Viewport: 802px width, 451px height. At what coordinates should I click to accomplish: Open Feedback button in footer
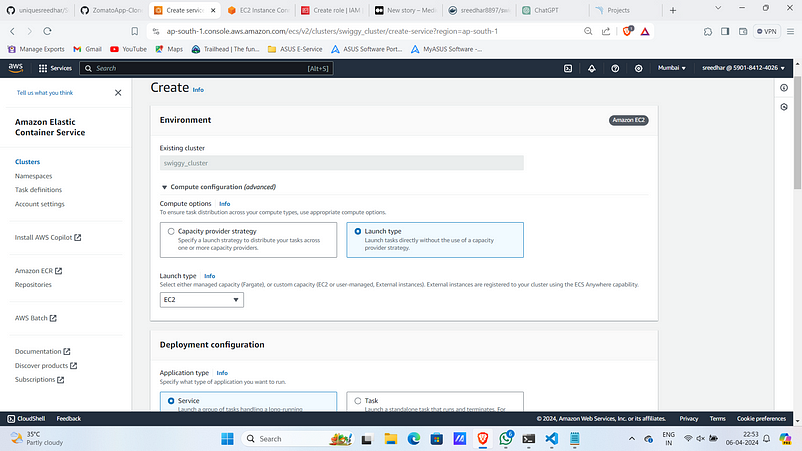69,418
